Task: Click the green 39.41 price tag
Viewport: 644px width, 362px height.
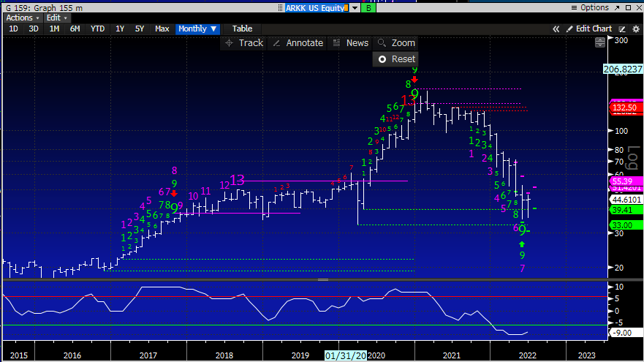Action: [625, 210]
